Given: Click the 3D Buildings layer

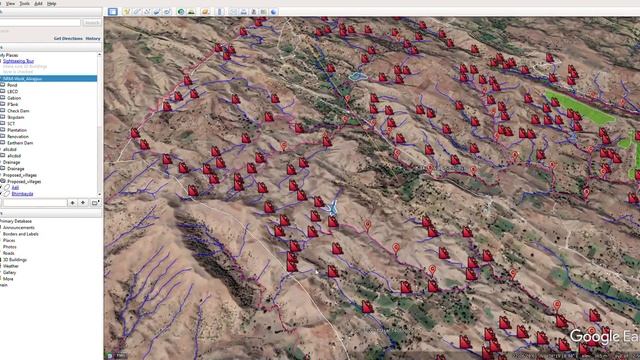Looking at the screenshot, I should (15, 260).
